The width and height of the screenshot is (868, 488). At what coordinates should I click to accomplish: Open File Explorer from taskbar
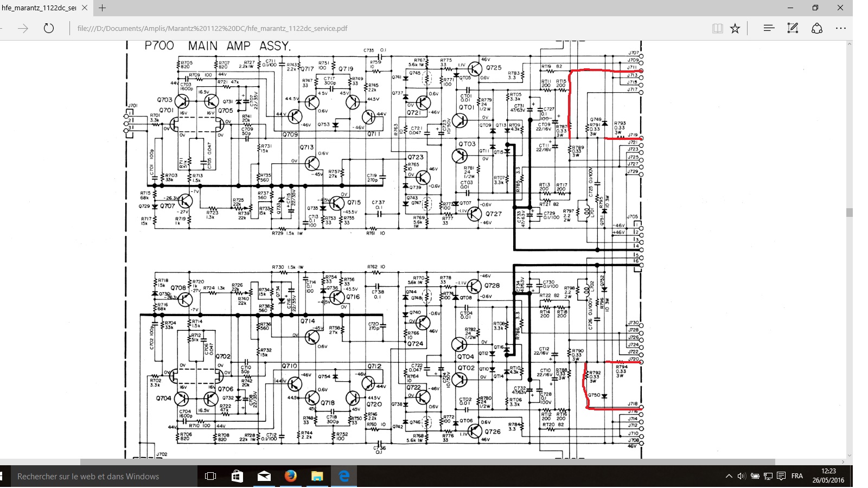317,477
